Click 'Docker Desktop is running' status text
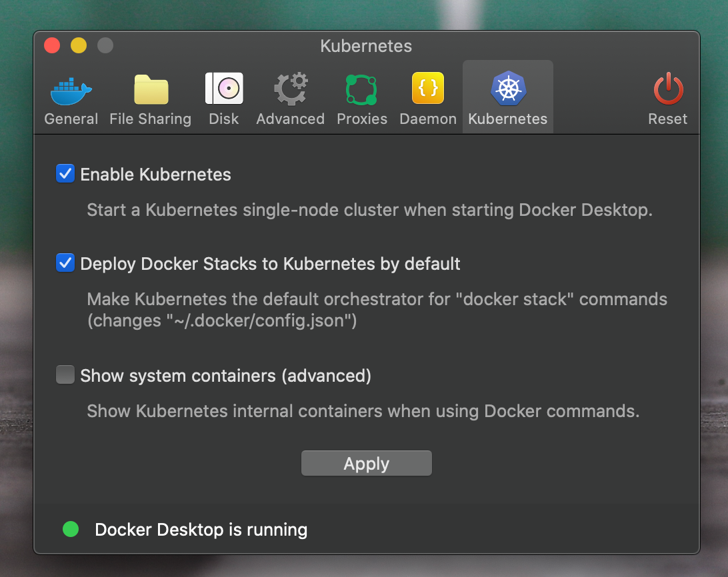 coord(201,530)
